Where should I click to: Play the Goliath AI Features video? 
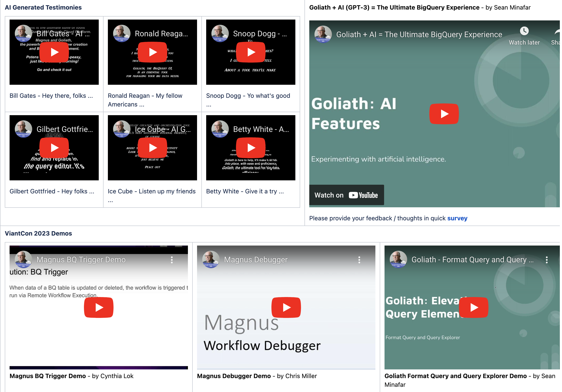[444, 114]
